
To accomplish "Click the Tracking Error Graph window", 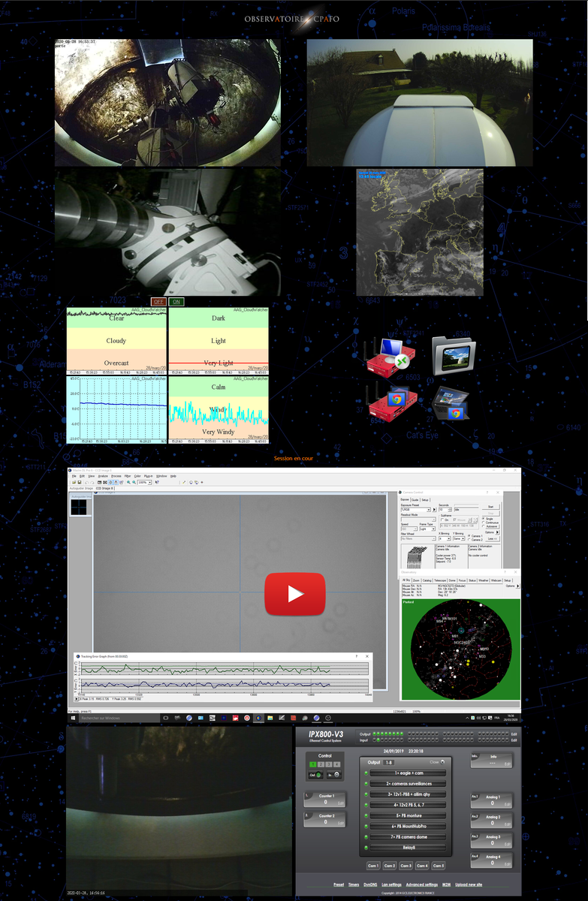I will tap(223, 676).
